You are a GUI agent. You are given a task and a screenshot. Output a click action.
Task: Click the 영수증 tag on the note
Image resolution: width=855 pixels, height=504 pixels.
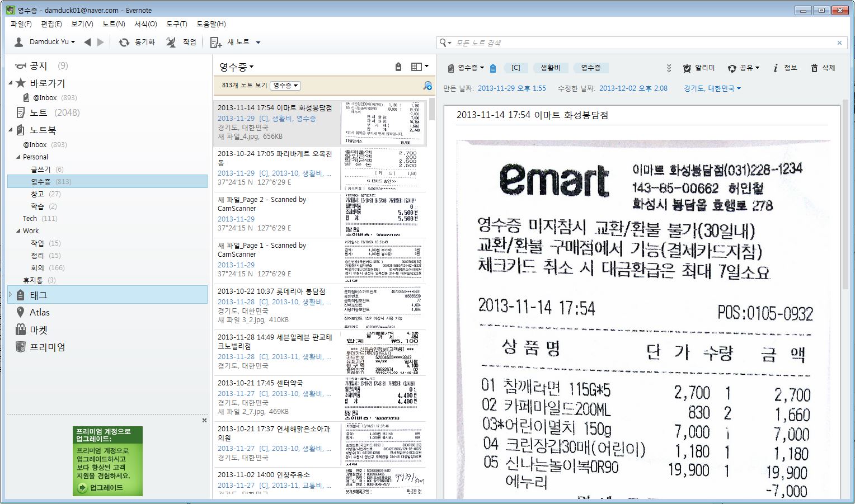click(591, 68)
